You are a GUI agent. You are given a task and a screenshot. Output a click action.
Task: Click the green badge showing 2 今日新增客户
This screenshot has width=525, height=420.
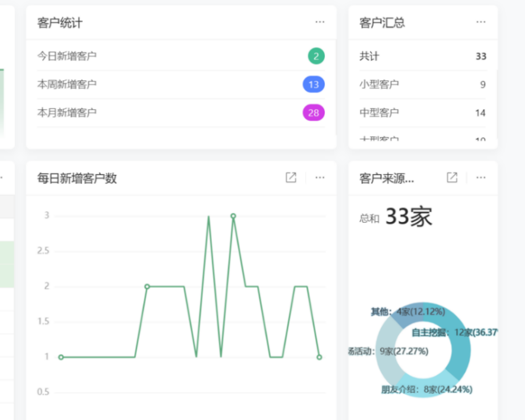(x=315, y=56)
